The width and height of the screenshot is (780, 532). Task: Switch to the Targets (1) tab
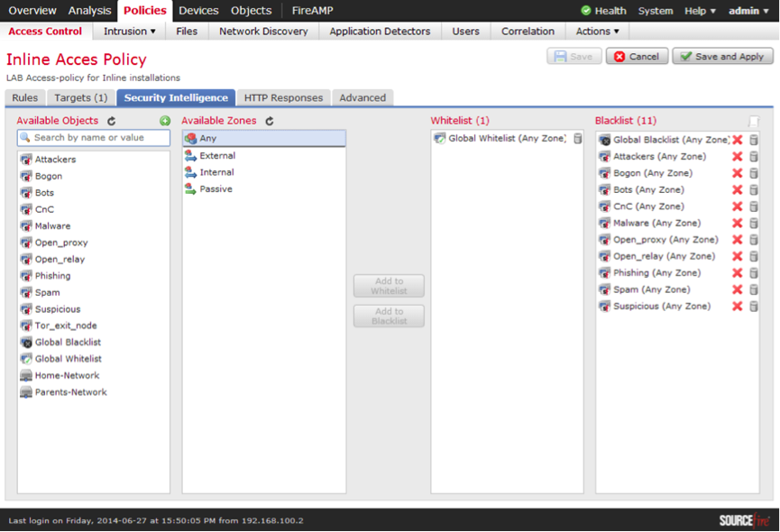(x=80, y=98)
